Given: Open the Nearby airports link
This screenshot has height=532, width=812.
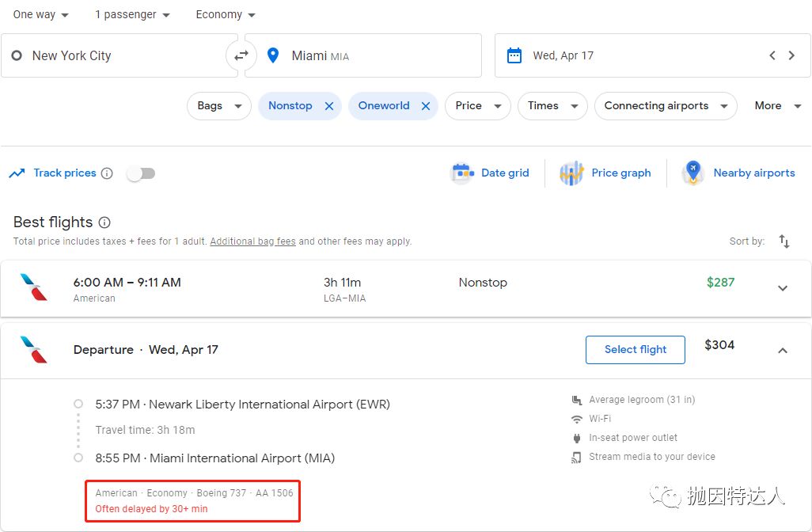Looking at the screenshot, I should (754, 173).
